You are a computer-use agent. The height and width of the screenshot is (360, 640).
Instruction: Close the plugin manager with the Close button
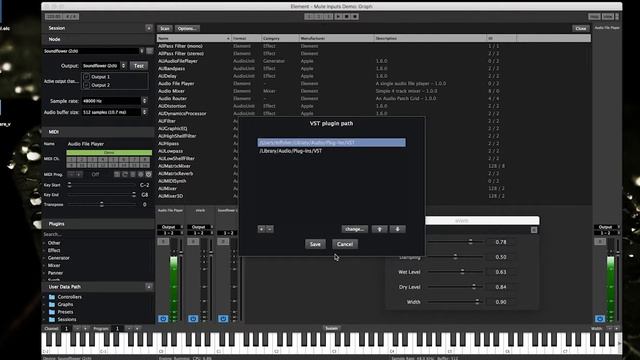tap(581, 29)
